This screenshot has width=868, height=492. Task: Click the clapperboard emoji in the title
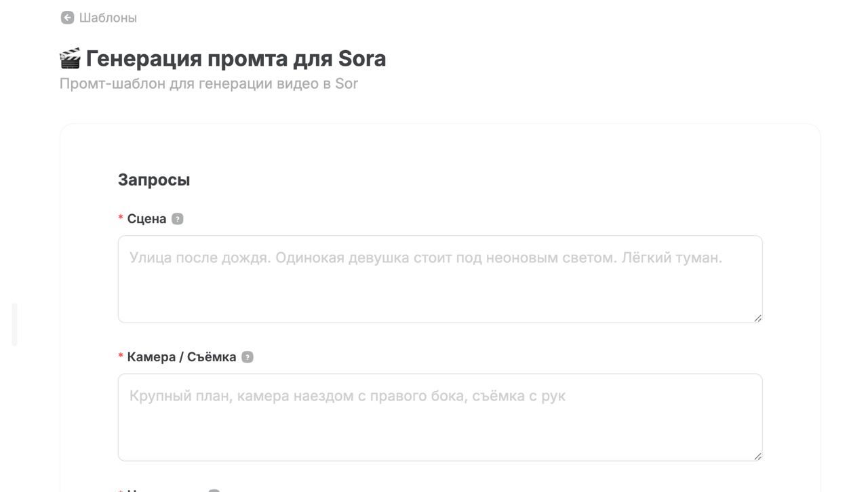click(70, 59)
